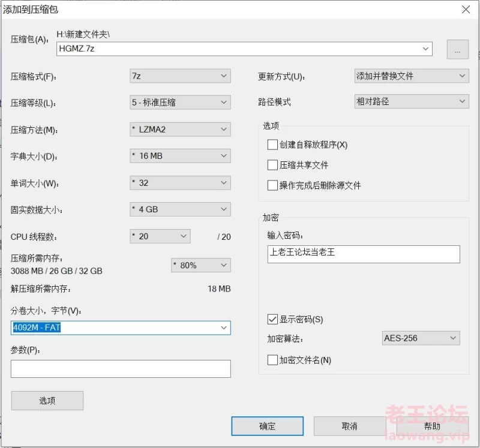This screenshot has width=480, height=448.
Task: Open the 加密算法 AES-256 dropdown
Action: (421, 338)
